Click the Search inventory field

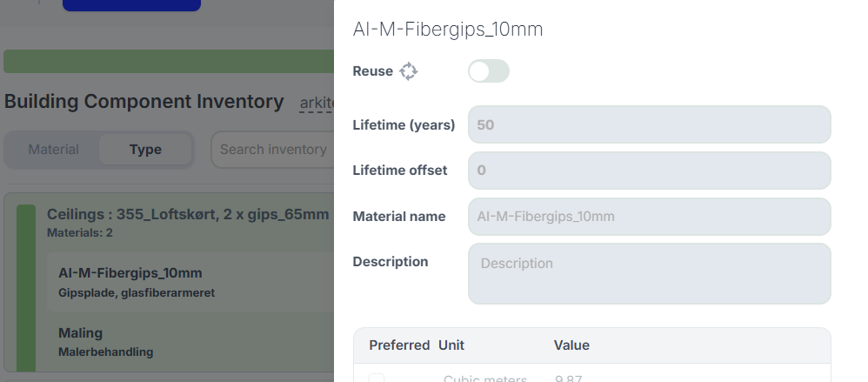point(273,150)
